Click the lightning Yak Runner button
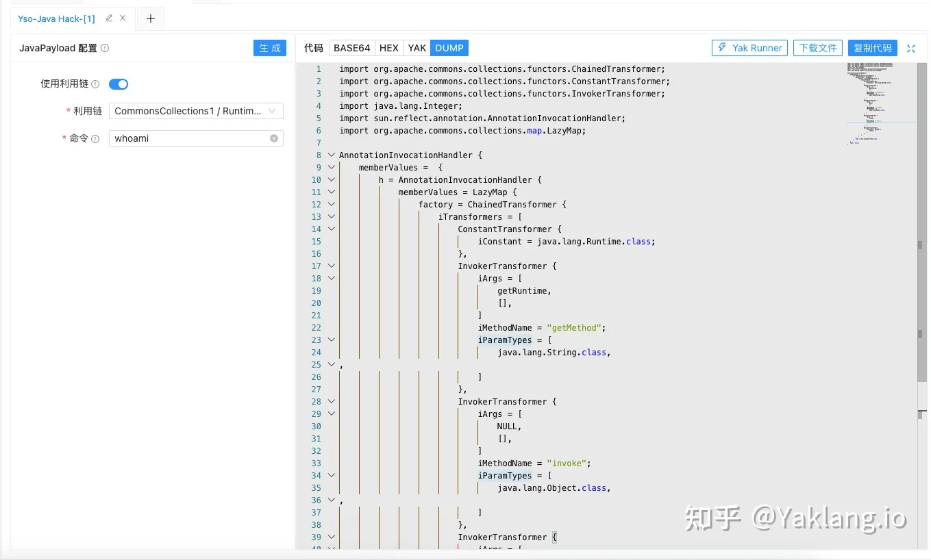The image size is (931, 560). point(749,48)
